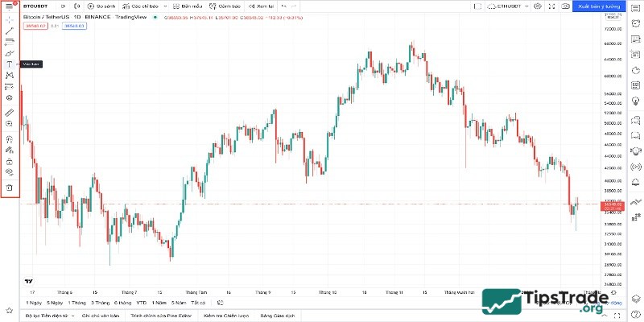Toggle magnet mode in left toolbar

[9, 138]
